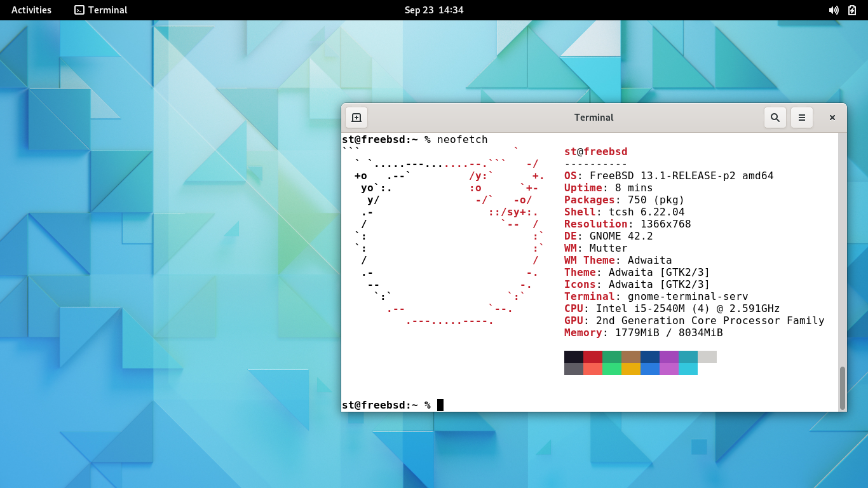Click the terminal scrollbar thumb
The width and height of the screenshot is (868, 488).
coord(843,388)
